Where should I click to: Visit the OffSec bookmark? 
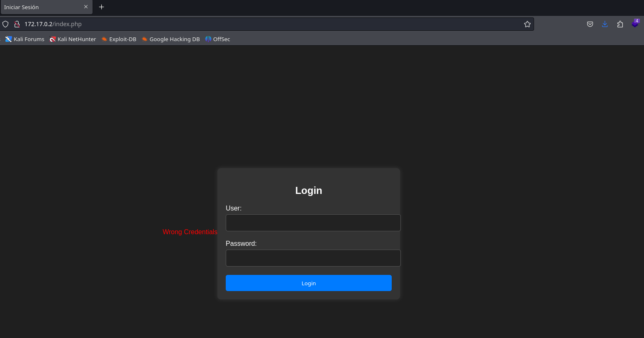(x=217, y=39)
